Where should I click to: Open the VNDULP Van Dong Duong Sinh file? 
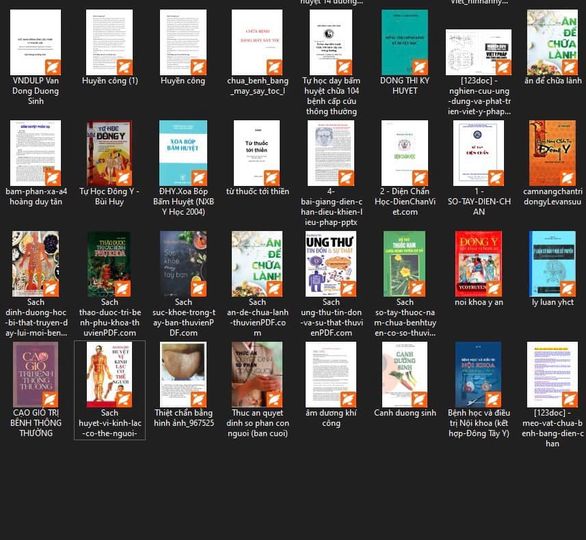pyautogui.click(x=36, y=42)
